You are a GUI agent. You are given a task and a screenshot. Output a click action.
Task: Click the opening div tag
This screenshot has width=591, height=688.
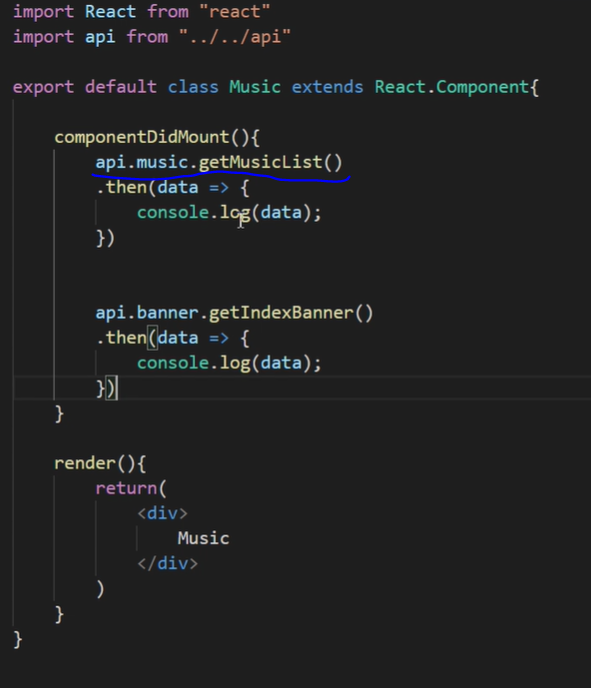tap(162, 513)
